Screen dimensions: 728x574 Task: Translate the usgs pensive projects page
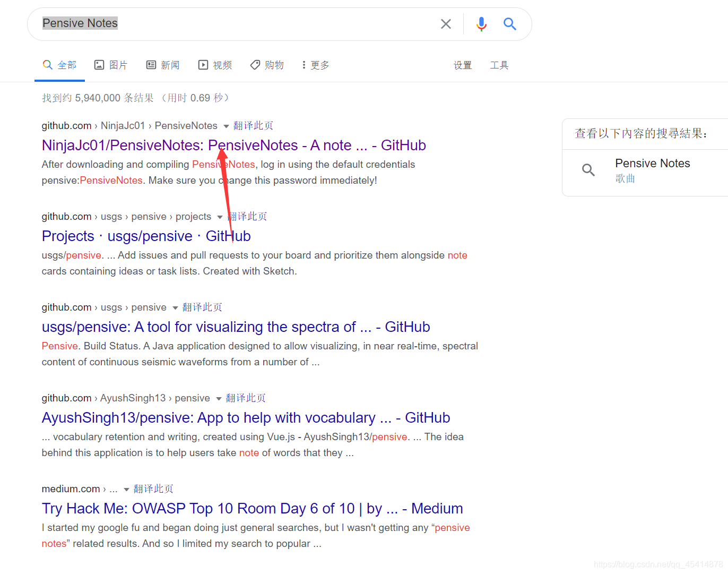tap(248, 217)
